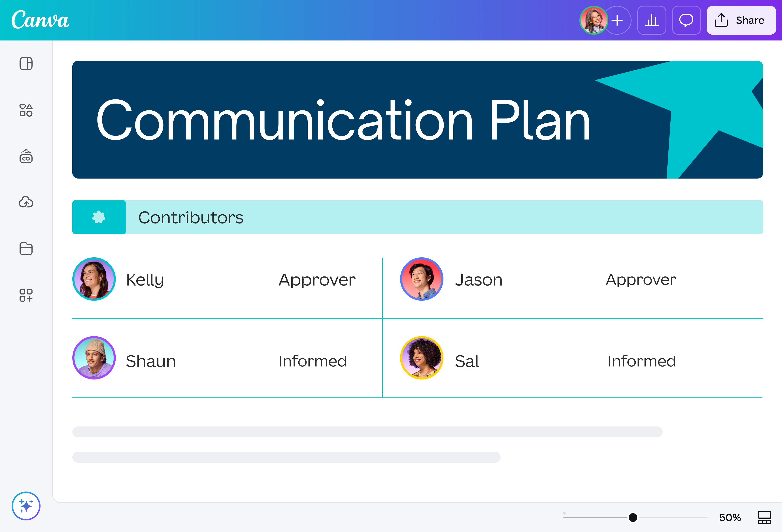Open the Brand kit icon in sidebar
The width and height of the screenshot is (782, 532).
tap(26, 156)
